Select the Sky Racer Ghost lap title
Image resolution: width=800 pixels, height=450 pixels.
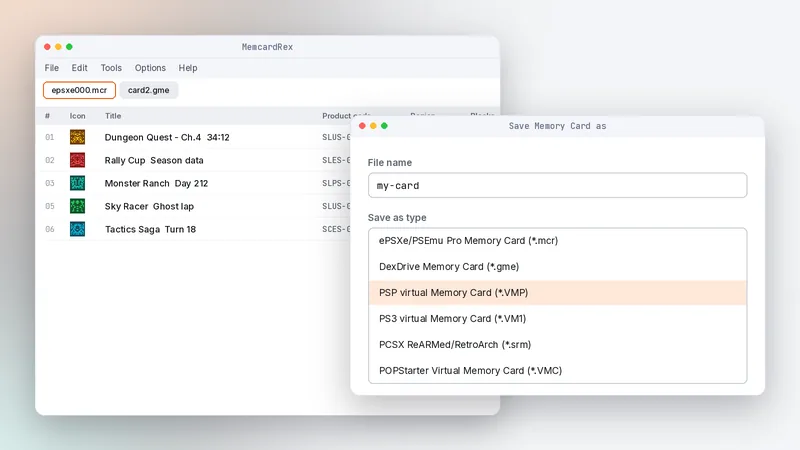click(x=149, y=206)
